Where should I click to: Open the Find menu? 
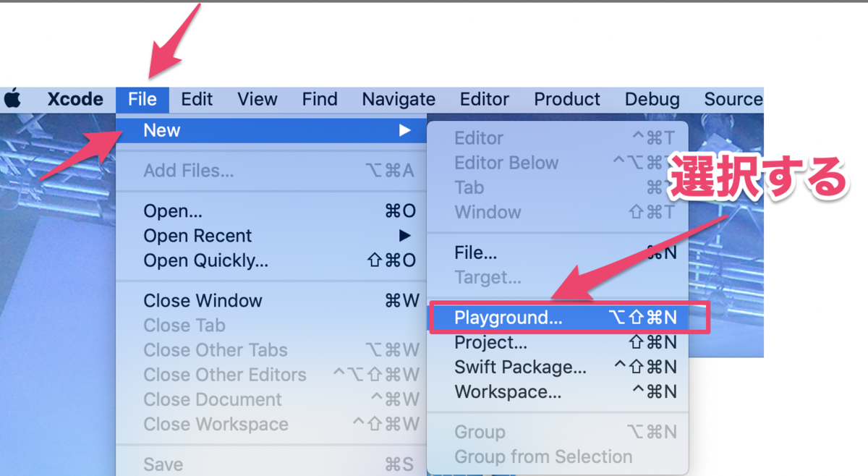tap(320, 99)
